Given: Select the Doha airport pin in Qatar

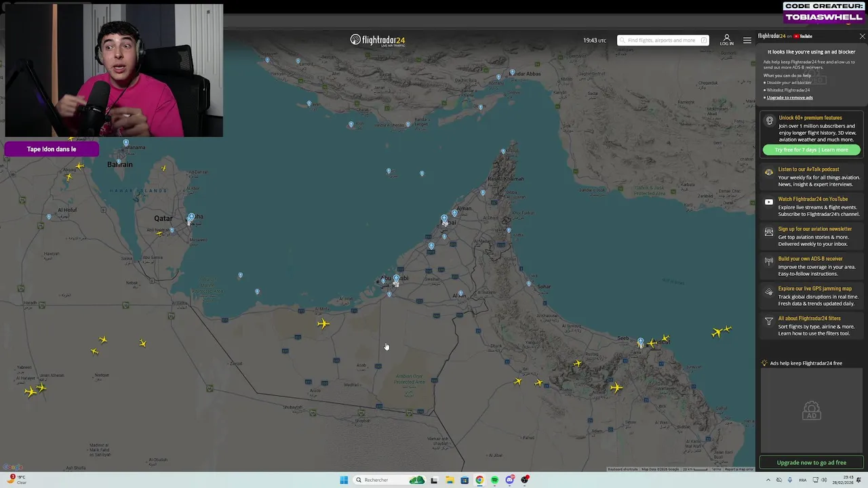Looking at the screenshot, I should (191, 217).
